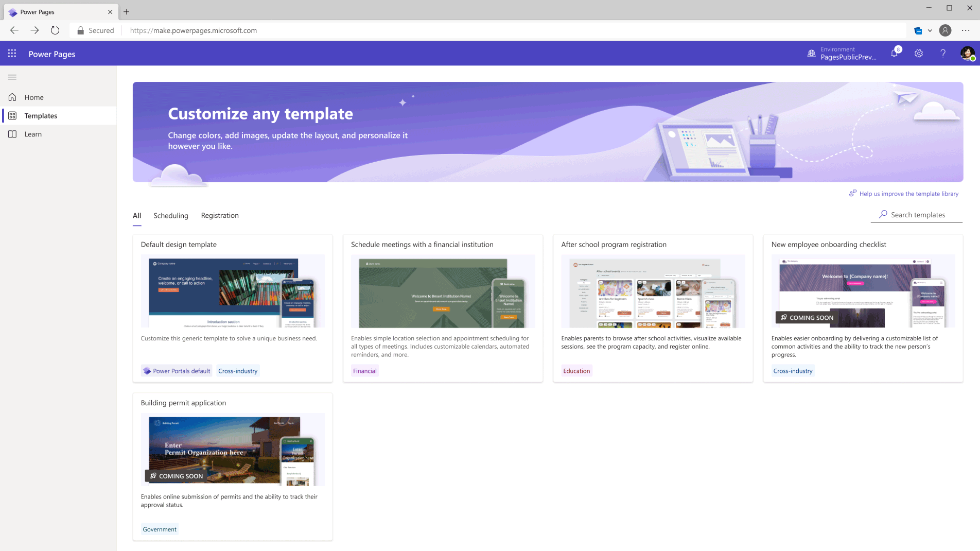This screenshot has height=551, width=980.
Task: Click the Financial category tag
Action: [365, 371]
